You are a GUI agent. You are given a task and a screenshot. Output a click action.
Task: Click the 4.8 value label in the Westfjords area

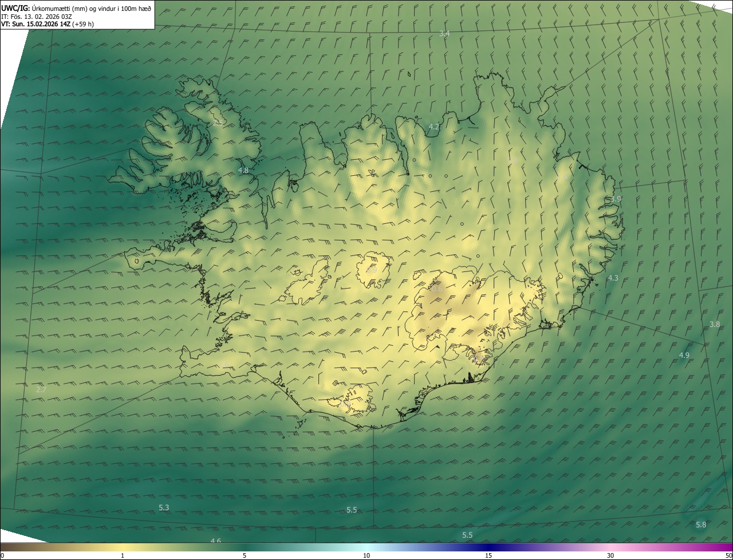coord(243,171)
